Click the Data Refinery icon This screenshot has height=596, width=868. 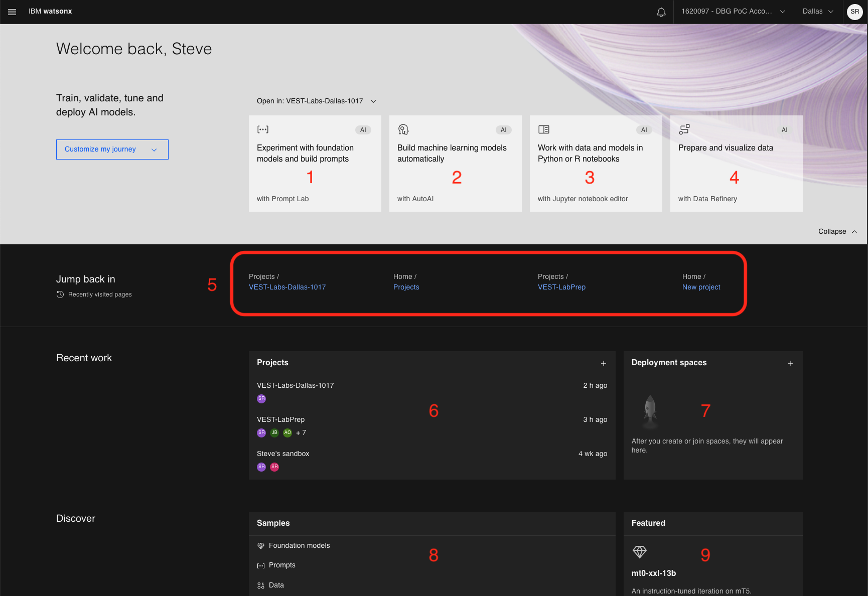pyautogui.click(x=684, y=129)
